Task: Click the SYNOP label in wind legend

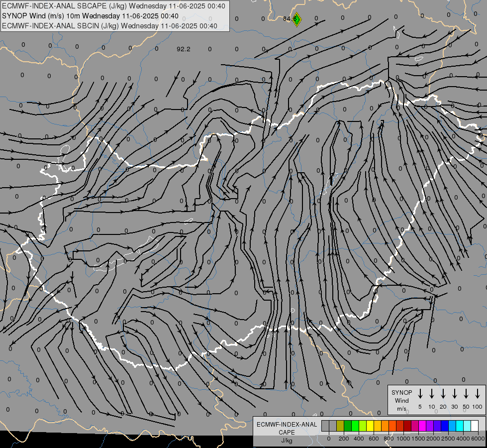Action: coord(401,392)
